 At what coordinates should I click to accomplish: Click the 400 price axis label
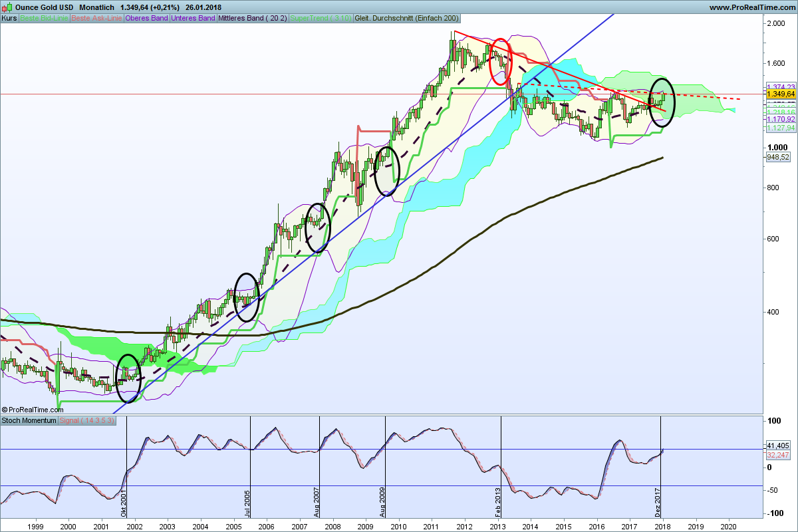pyautogui.click(x=773, y=311)
